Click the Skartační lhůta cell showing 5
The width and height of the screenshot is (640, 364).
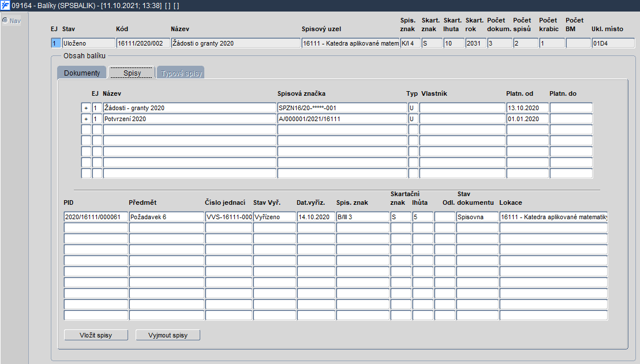[422, 217]
